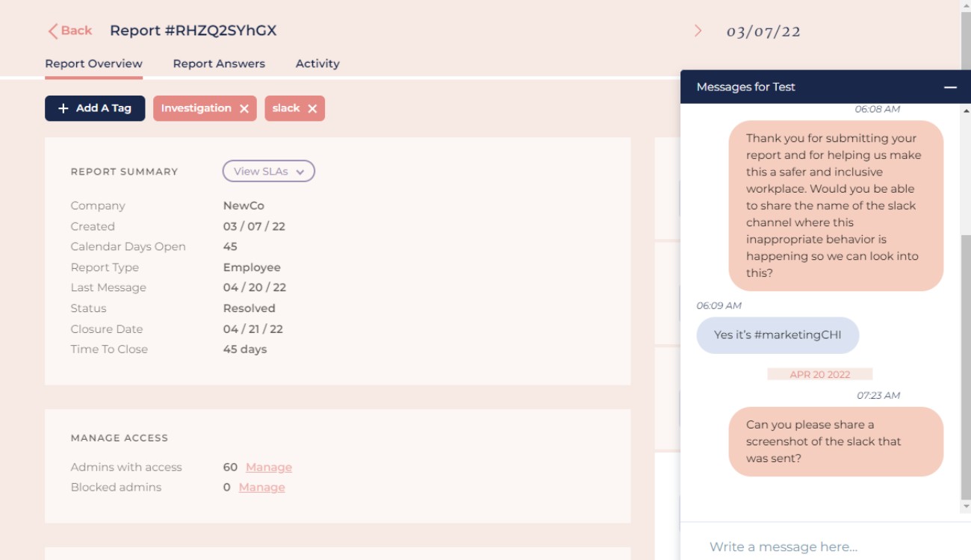Screen dimensions: 971x560
Task: Click the message panel scroll down arrow
Action: tap(965, 505)
